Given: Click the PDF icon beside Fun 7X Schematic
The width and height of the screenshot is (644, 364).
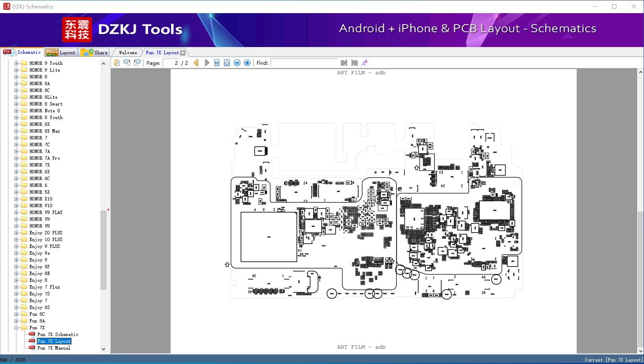Looking at the screenshot, I should tap(32, 334).
